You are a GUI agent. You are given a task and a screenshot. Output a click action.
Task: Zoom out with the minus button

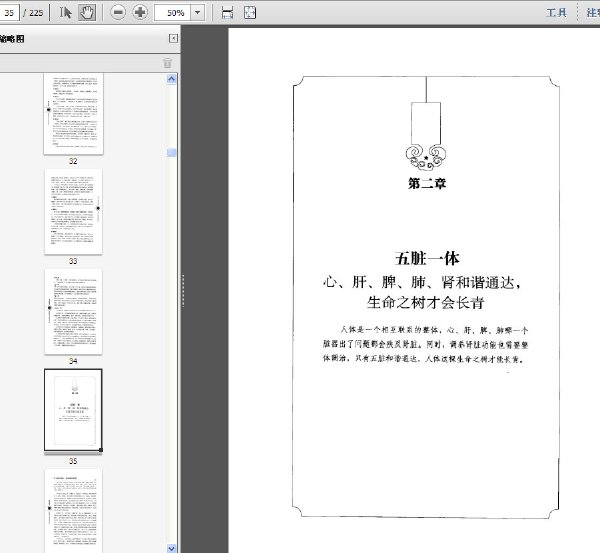tap(118, 13)
